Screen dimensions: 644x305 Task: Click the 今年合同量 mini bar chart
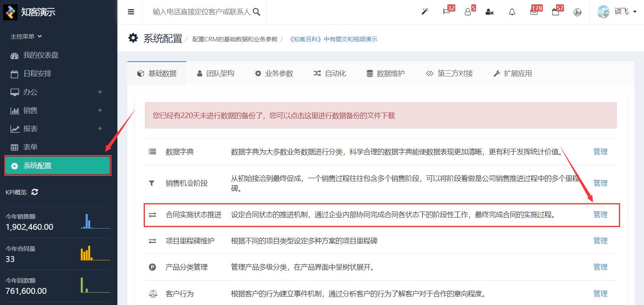[x=95, y=253]
